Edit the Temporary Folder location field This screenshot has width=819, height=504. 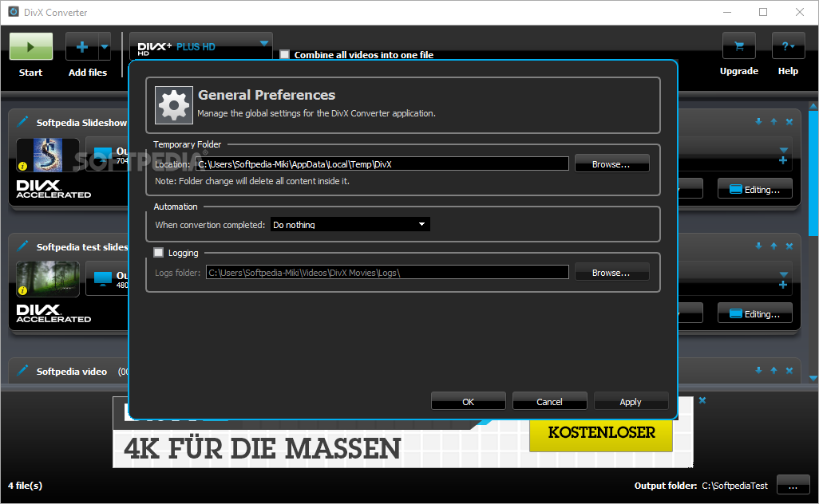[x=382, y=163]
